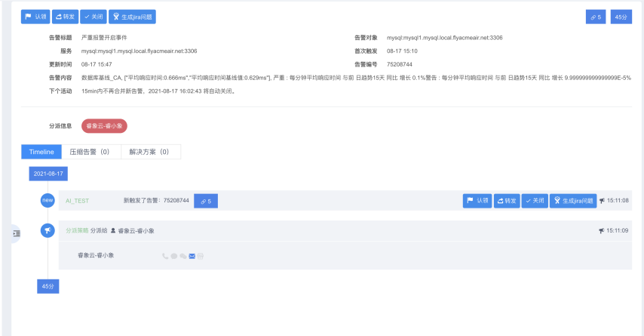Expand the left side panel toggle
Viewport: 644px width, 336px height.
point(16,233)
